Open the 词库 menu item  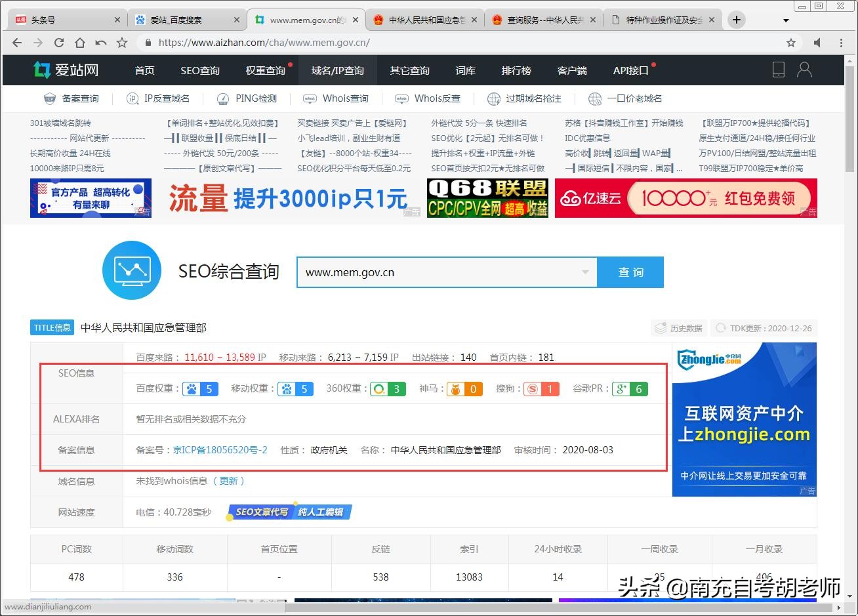click(466, 70)
